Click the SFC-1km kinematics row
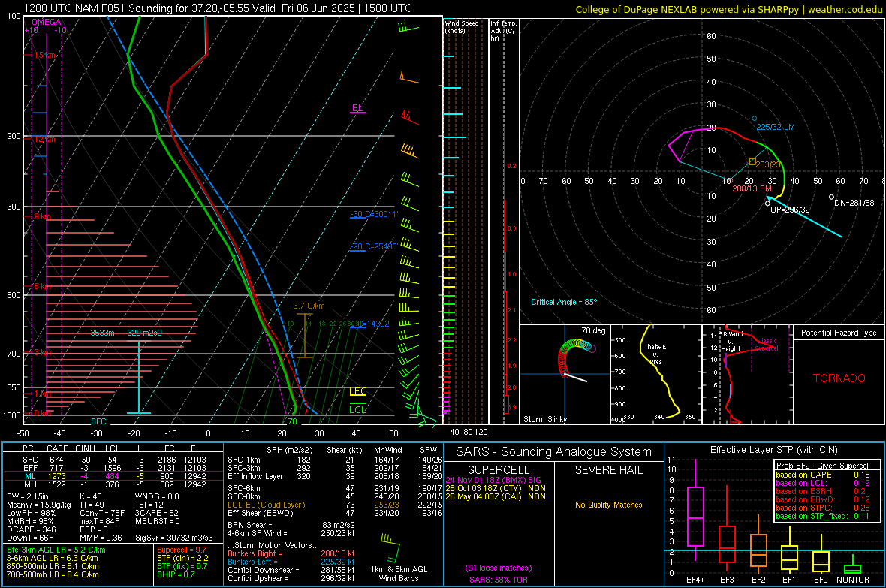This screenshot has width=886, height=588. tap(335, 460)
